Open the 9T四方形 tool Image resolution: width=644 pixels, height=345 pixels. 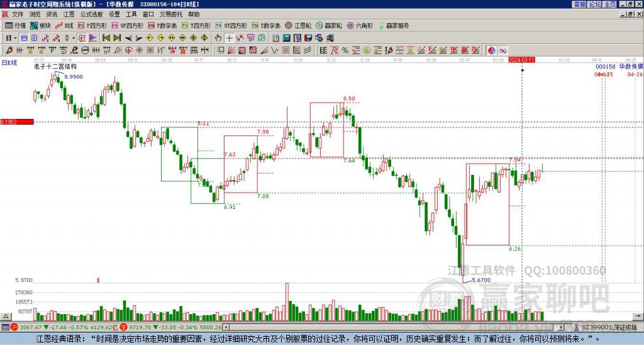click(x=231, y=25)
